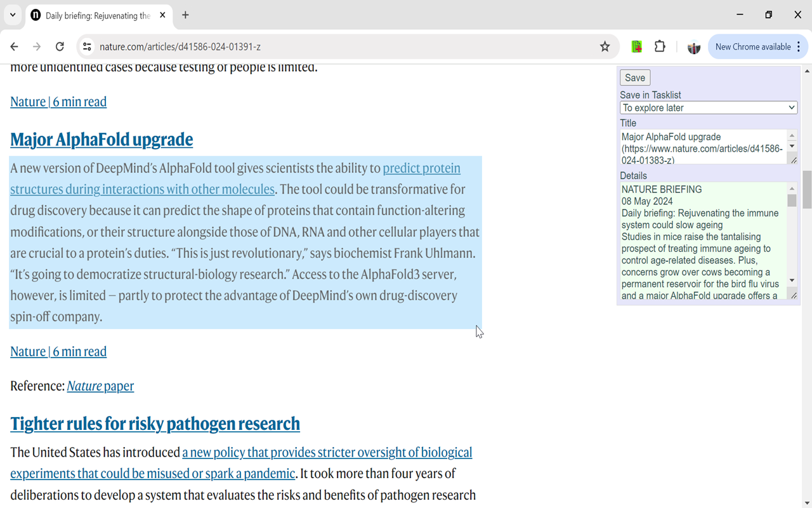Restore down the Chrome window

pos(769,15)
